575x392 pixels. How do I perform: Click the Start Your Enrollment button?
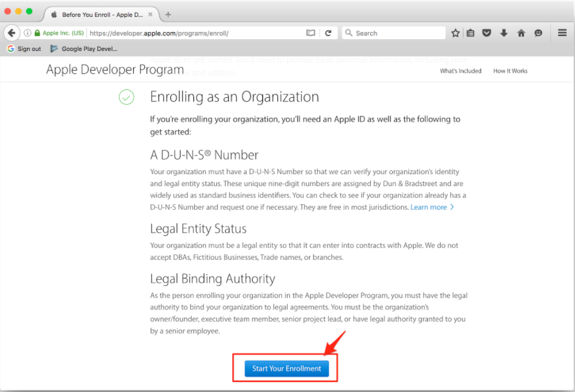click(x=286, y=369)
